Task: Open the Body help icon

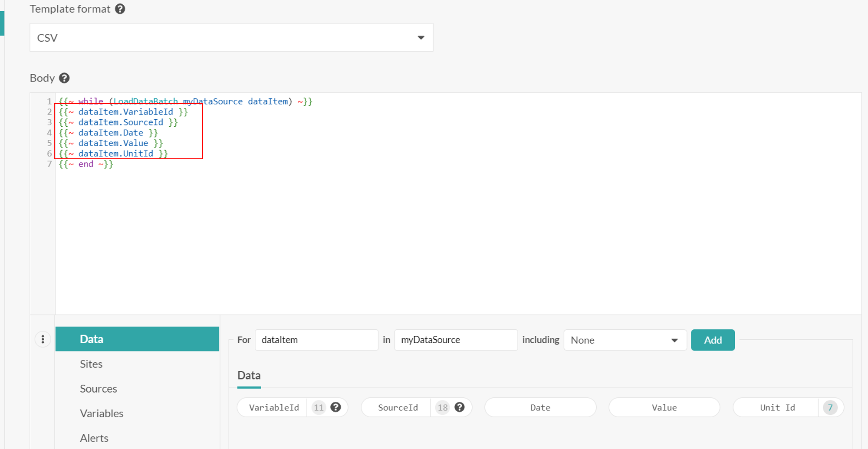Action: 64,78
